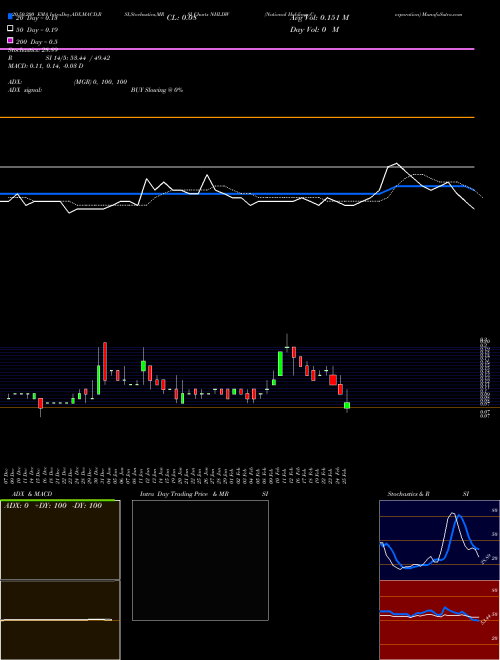Click the tall red candle after the December dates
Image resolution: width=500 pixels, height=660 pixels.
click(105, 362)
